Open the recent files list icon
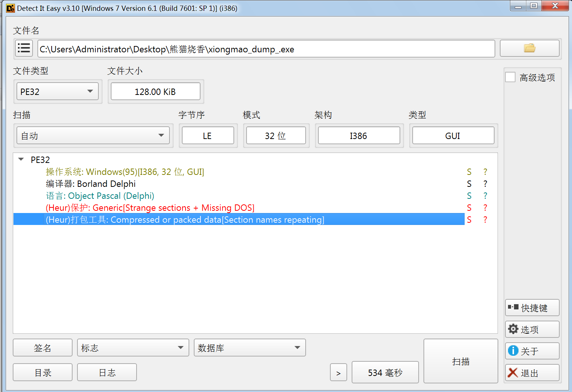The image size is (572, 392). (24, 48)
